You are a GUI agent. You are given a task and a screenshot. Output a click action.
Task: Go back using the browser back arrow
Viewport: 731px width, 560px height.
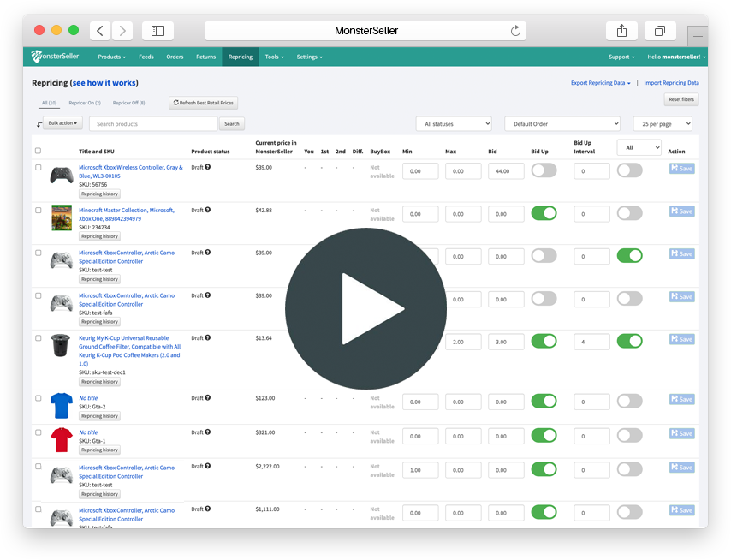tap(100, 31)
